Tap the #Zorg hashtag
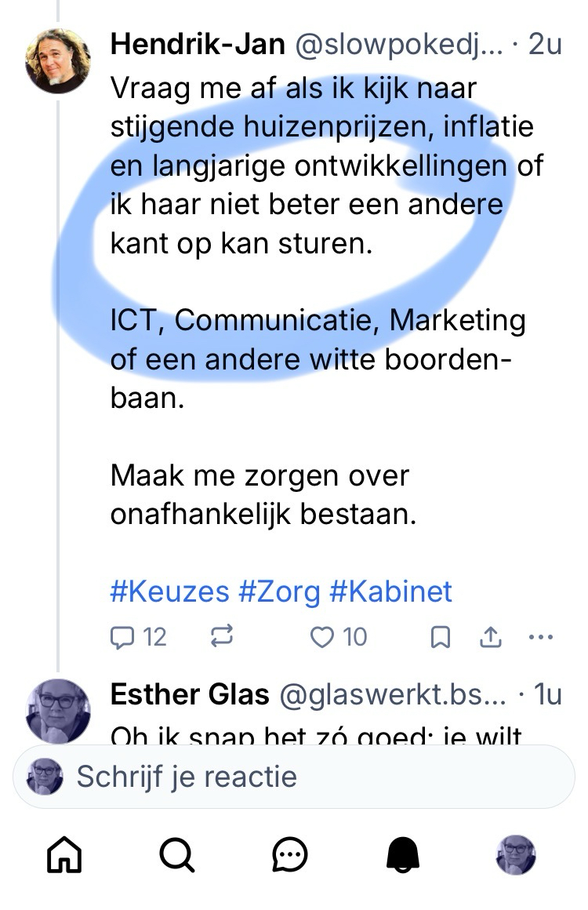This screenshot has width=588, height=910. pos(279,591)
